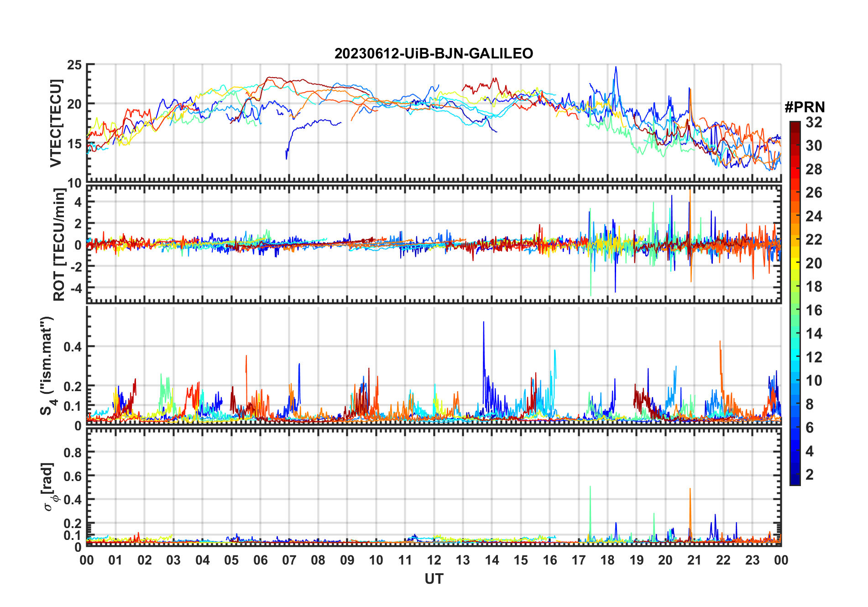Click the plot title 20230612-UiB-BJN-GALILEO

(434, 53)
